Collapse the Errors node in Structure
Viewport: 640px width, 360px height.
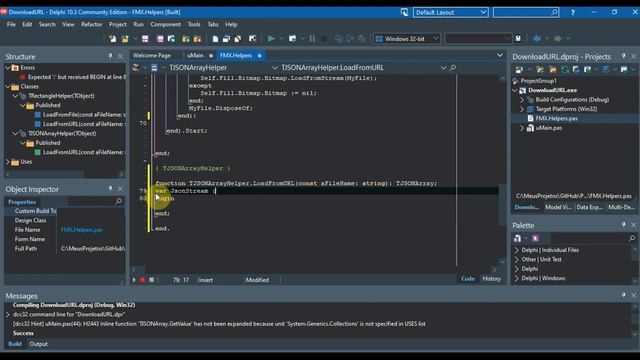[x=8, y=68]
